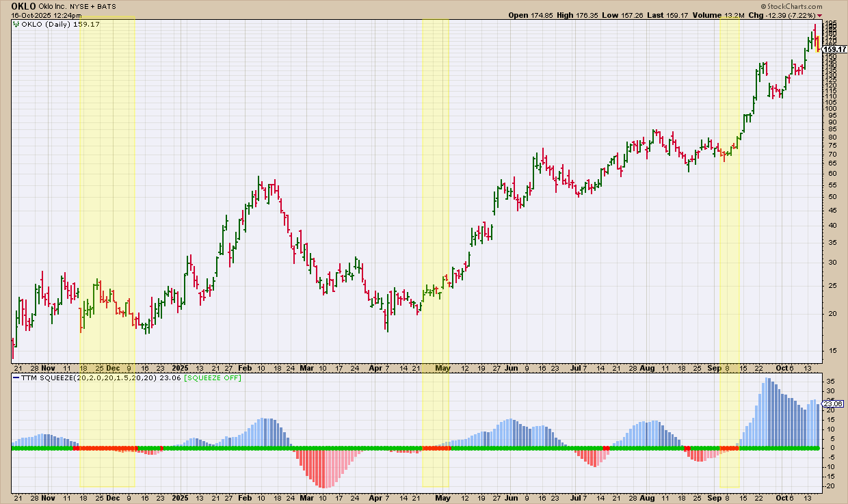The width and height of the screenshot is (848, 504).
Task: Click the green bar-chart icon beside OKLO (Daily)
Action: 16,25
